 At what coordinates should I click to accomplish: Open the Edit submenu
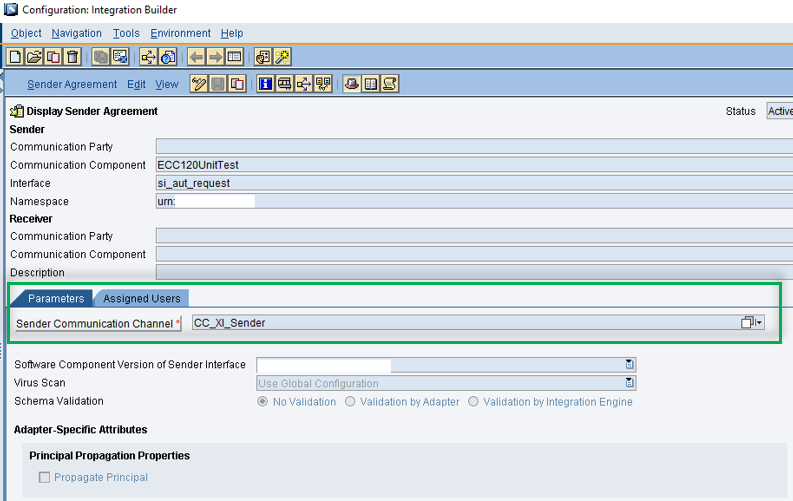pyautogui.click(x=136, y=84)
